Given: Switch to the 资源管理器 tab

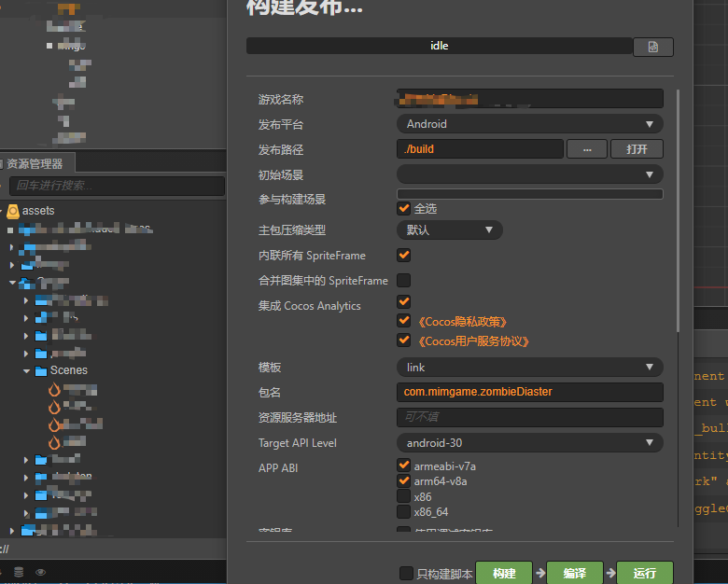Looking at the screenshot, I should coord(35,164).
